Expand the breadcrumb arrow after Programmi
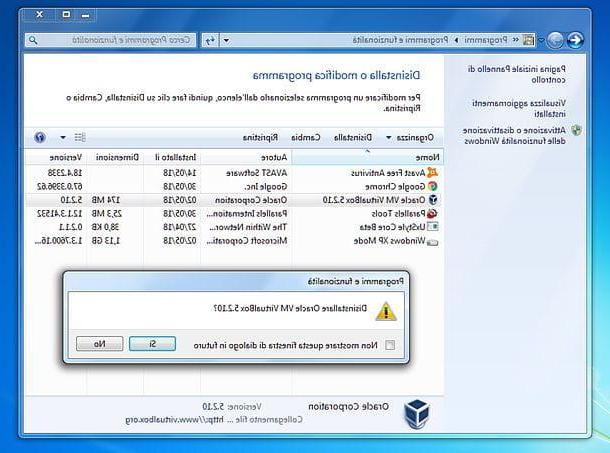 click(456, 40)
